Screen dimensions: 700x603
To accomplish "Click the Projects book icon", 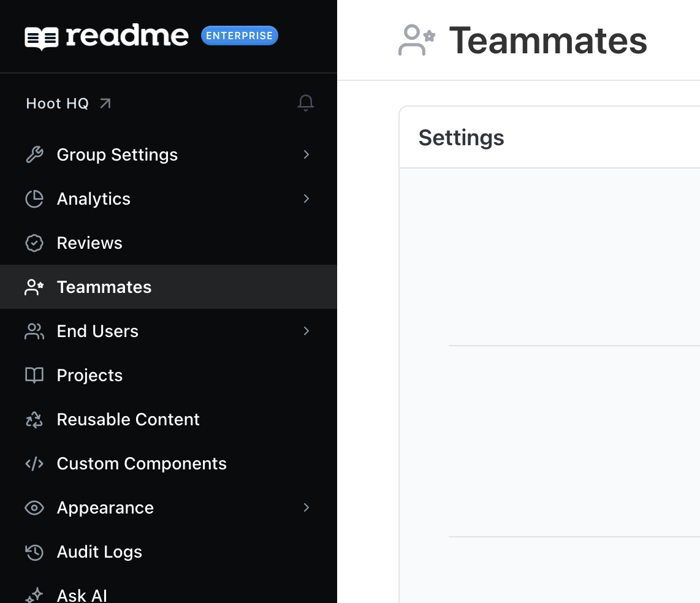I will pos(34,376).
